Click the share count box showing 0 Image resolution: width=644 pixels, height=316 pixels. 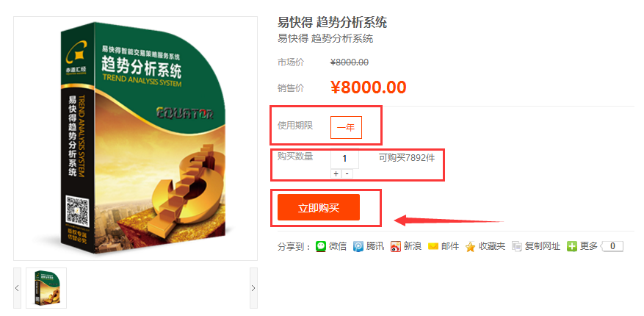pyautogui.click(x=612, y=246)
